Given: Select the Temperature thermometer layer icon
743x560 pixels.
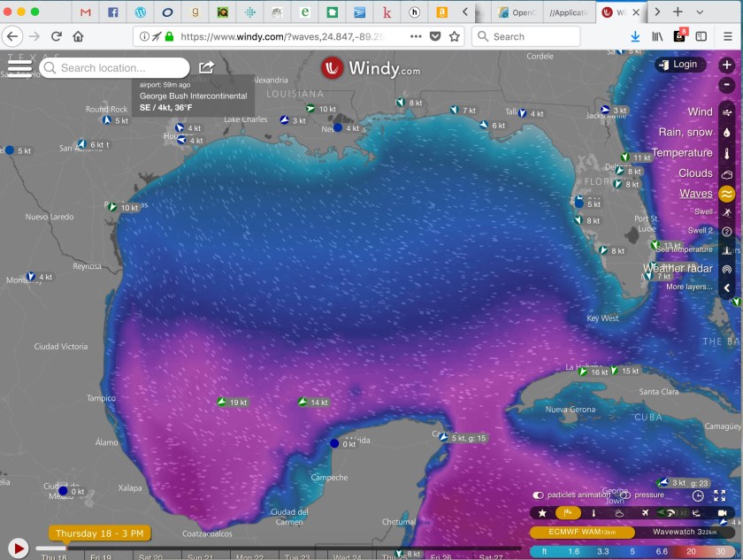Looking at the screenshot, I should pos(726,153).
